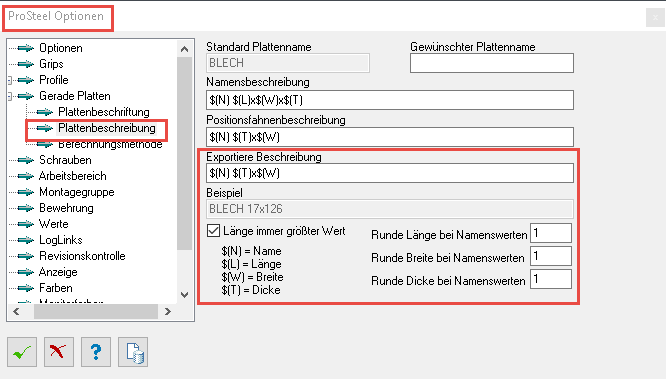666x379 pixels.
Task: Click the arrow icon beside LogLinks
Action: coord(26,240)
